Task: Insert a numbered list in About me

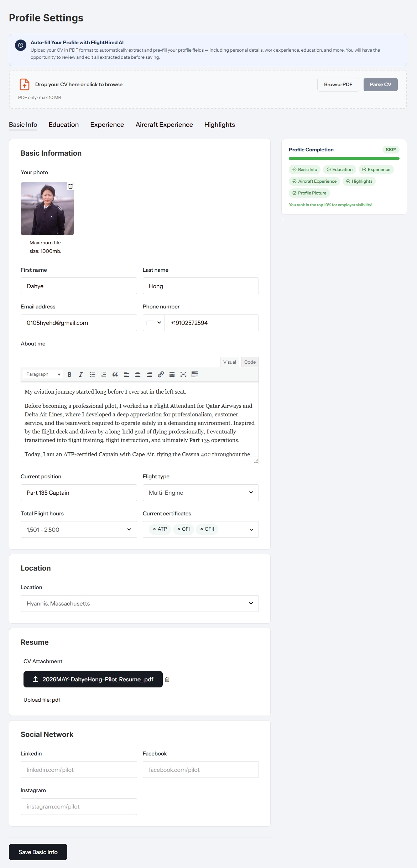Action: [104, 374]
